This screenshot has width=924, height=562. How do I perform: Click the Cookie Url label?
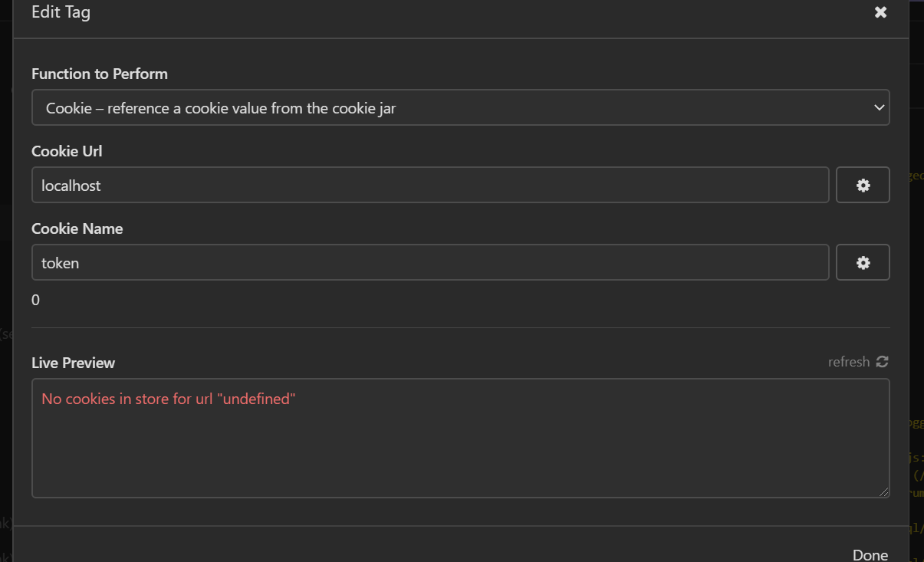click(67, 150)
